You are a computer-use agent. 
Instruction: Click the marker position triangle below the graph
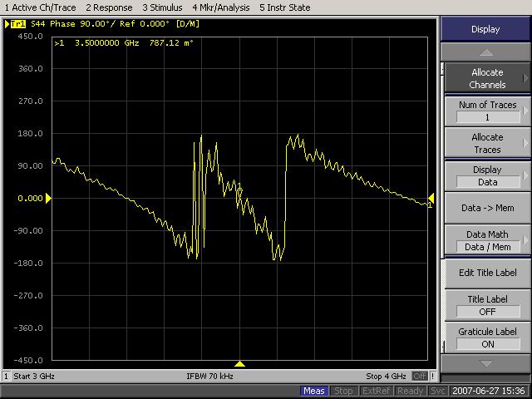[x=239, y=364]
